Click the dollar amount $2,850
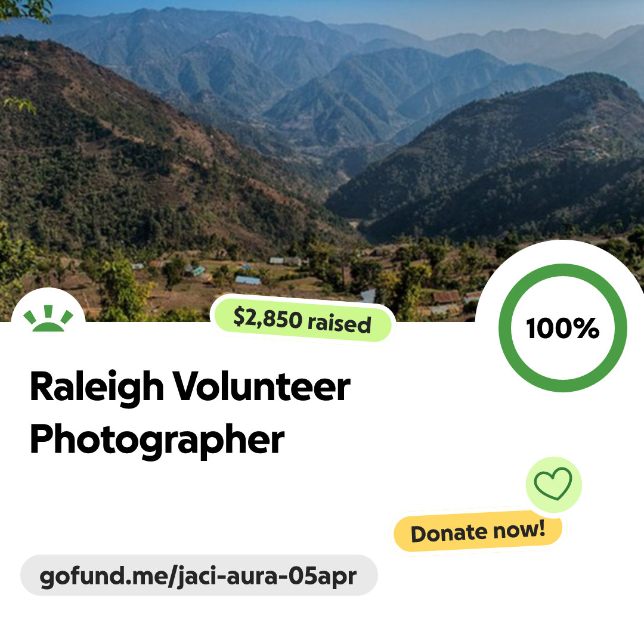This screenshot has height=644, width=644. pos(267,318)
